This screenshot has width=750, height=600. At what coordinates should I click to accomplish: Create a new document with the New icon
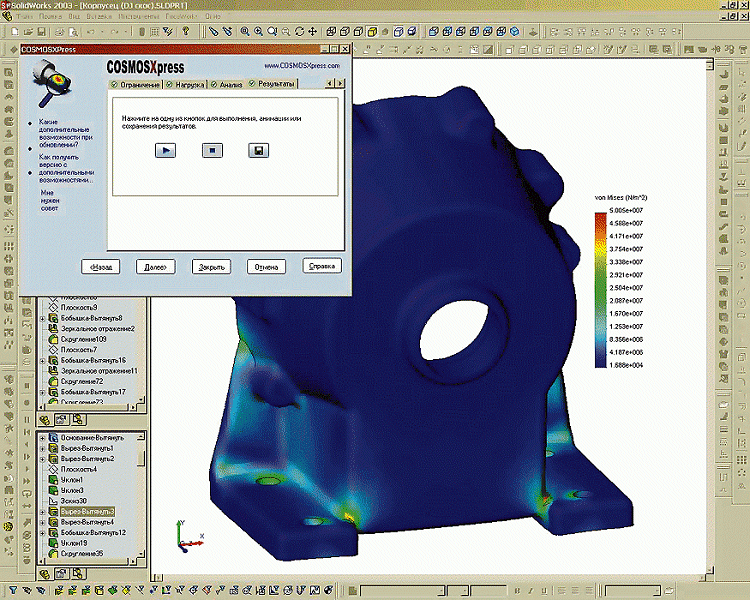[x=15, y=32]
